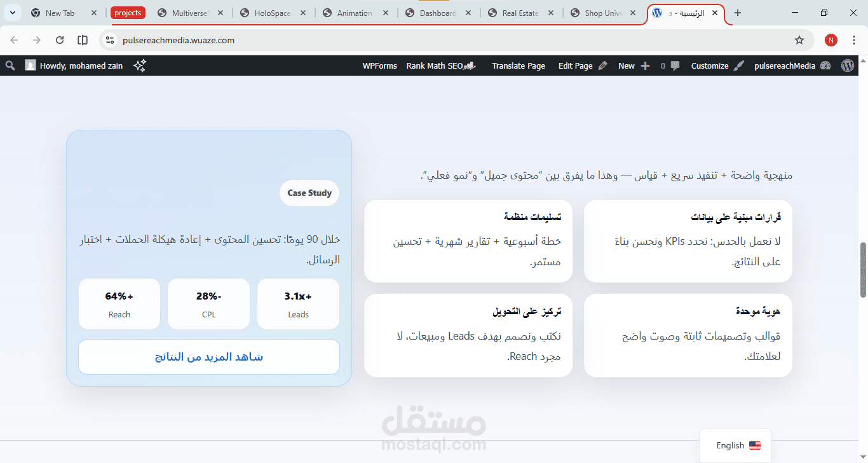This screenshot has height=463, width=868.
Task: Click Translate Page in admin bar
Action: click(519, 66)
